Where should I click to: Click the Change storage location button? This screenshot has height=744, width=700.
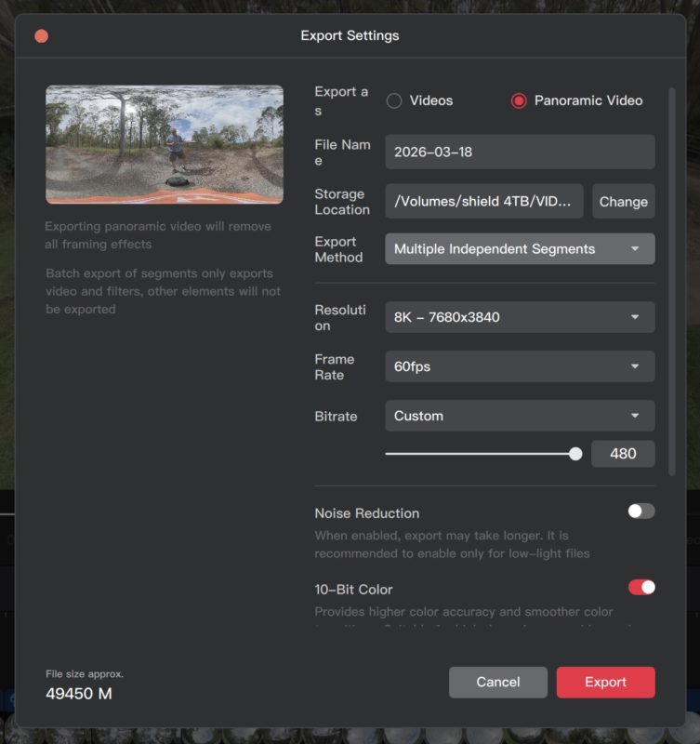pos(623,201)
